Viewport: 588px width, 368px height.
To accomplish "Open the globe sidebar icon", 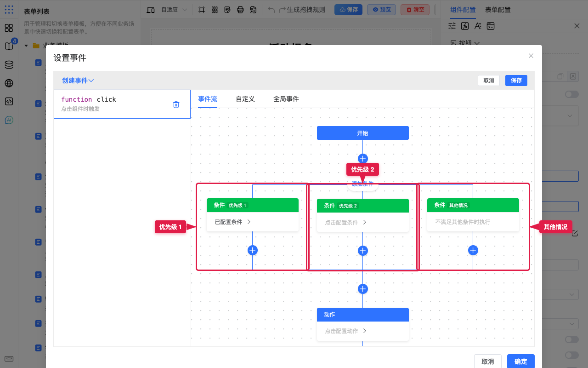I will pos(9,83).
